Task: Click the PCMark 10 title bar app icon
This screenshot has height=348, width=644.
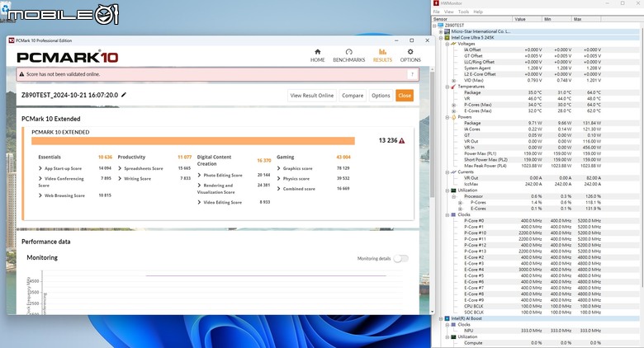Action: tap(12, 40)
